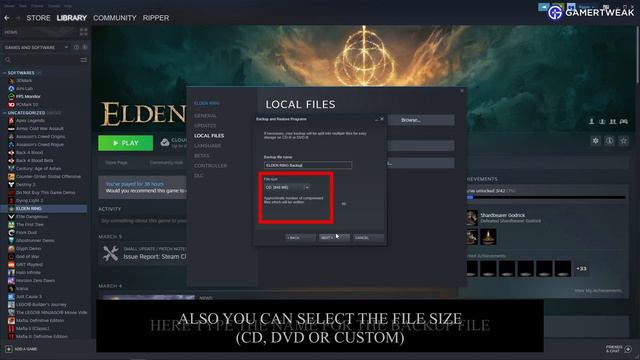This screenshot has width=640, height=360.
Task: Select Apex Legends in the library list
Action: click(30, 120)
